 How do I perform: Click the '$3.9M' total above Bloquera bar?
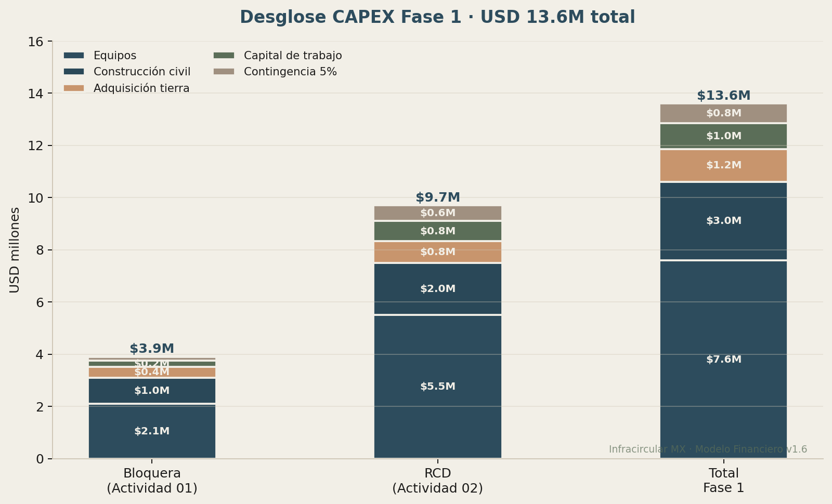[152, 349]
